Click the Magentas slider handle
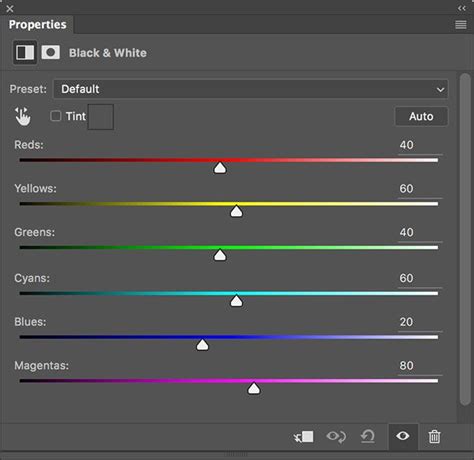474x460 pixels. [x=254, y=388]
